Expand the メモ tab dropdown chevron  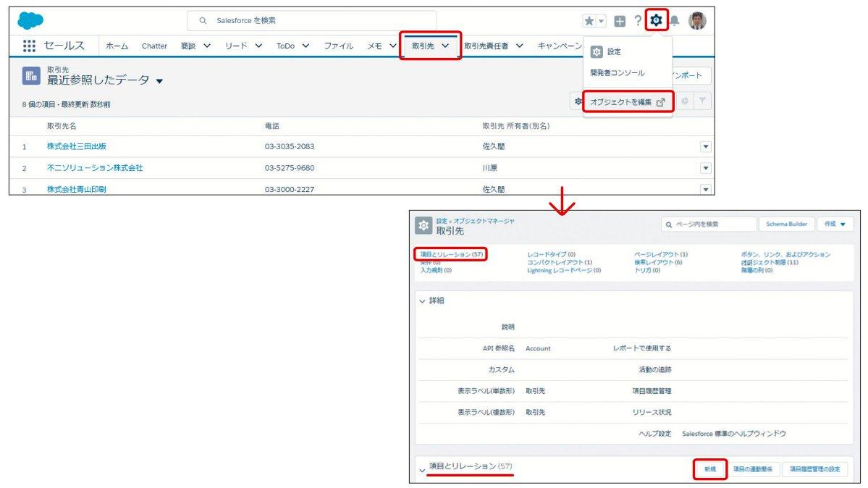[x=392, y=46]
